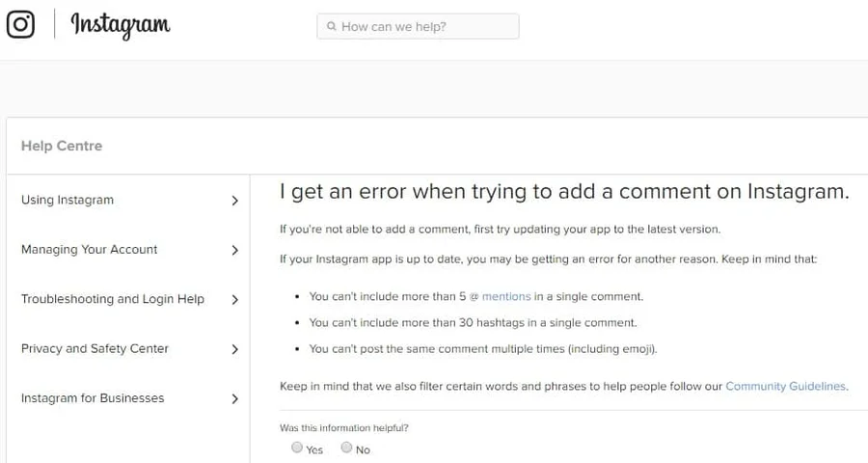Screen dimensions: 868x463
Task: Expand the Privacy and Safety Center chevron
Action: 234,349
